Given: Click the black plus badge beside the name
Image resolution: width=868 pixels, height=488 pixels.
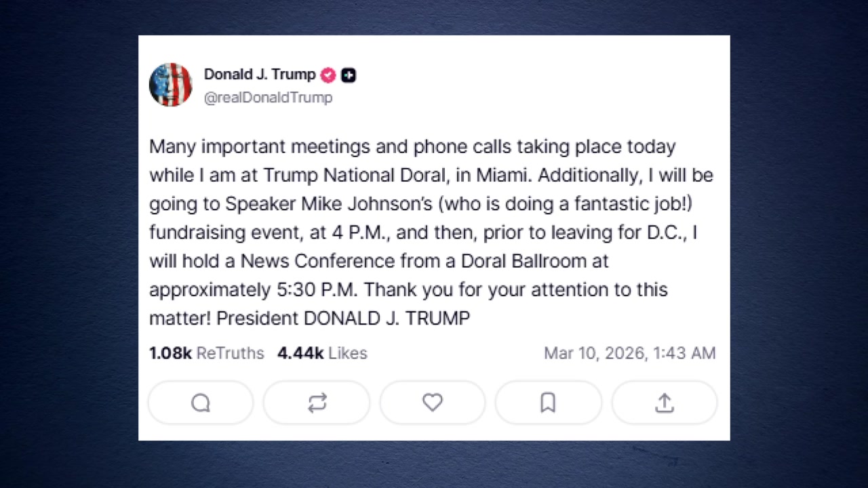Looking at the screenshot, I should pyautogui.click(x=349, y=75).
